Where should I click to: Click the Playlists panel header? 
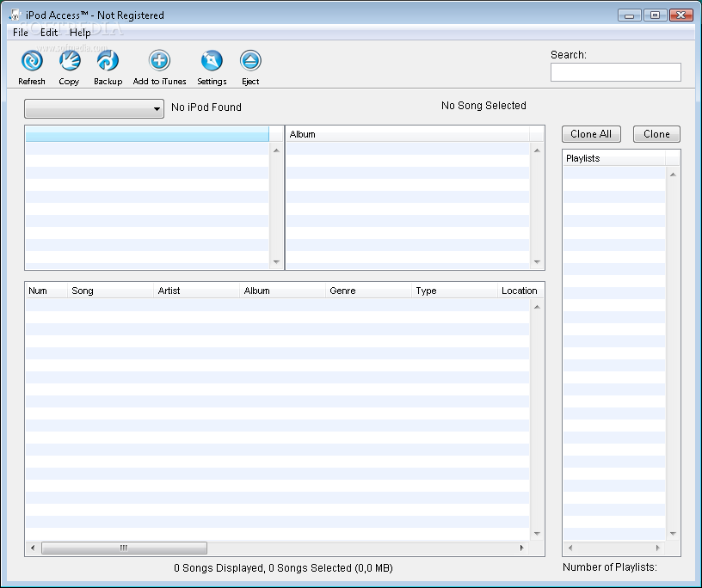(x=614, y=158)
